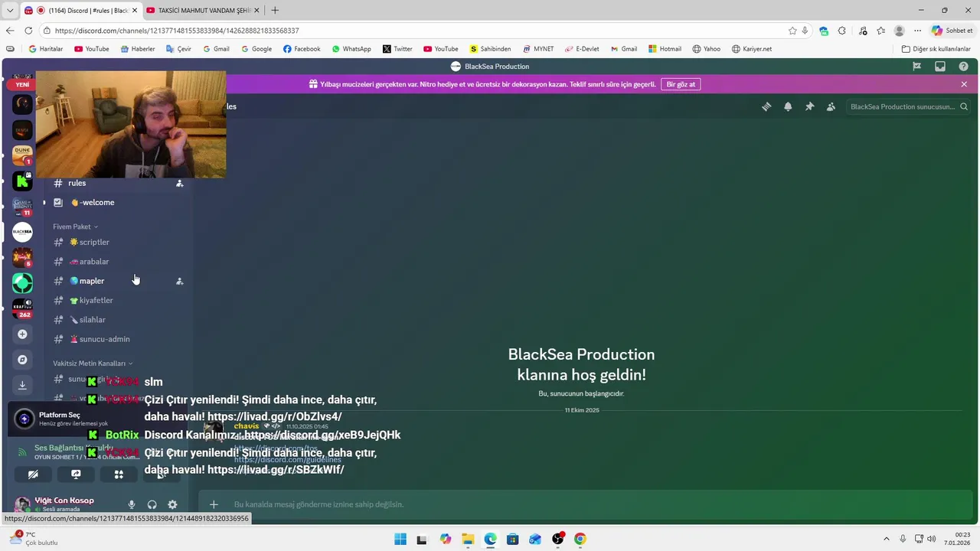Open Discord help question mark icon
The image size is (980, 551).
click(964, 67)
